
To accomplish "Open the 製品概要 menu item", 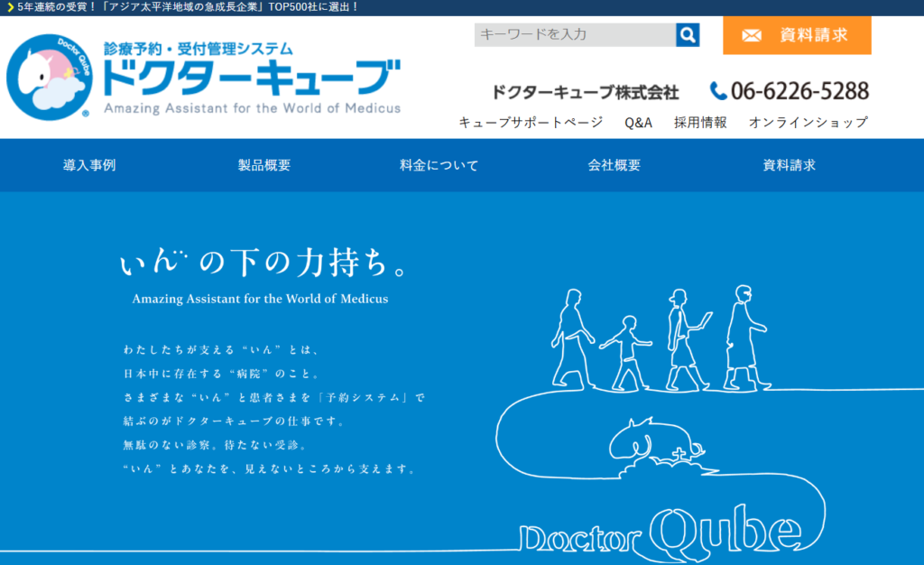I will [x=264, y=165].
